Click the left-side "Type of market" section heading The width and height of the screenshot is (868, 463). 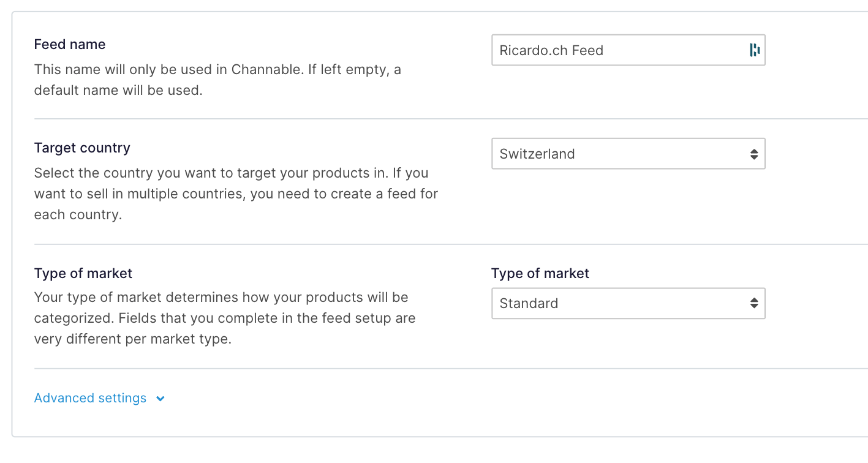point(83,273)
